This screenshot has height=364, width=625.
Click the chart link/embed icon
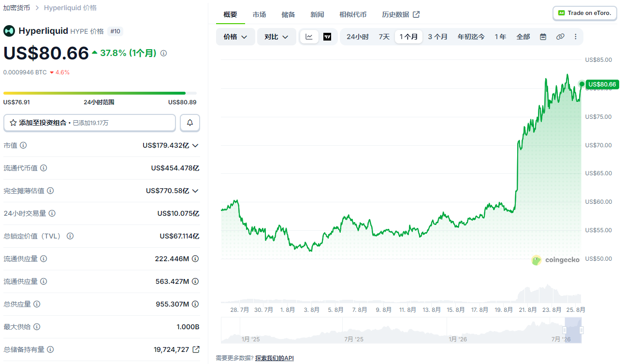coord(560,37)
